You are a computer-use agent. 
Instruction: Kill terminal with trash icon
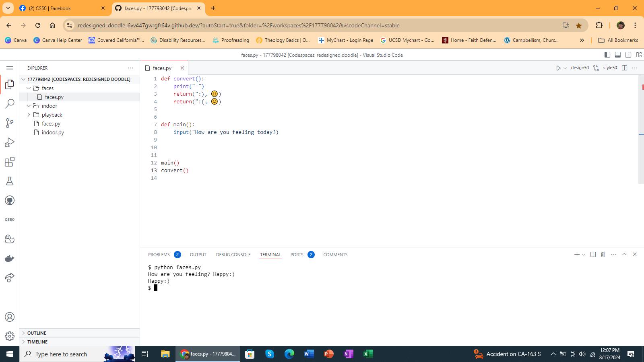point(603,254)
